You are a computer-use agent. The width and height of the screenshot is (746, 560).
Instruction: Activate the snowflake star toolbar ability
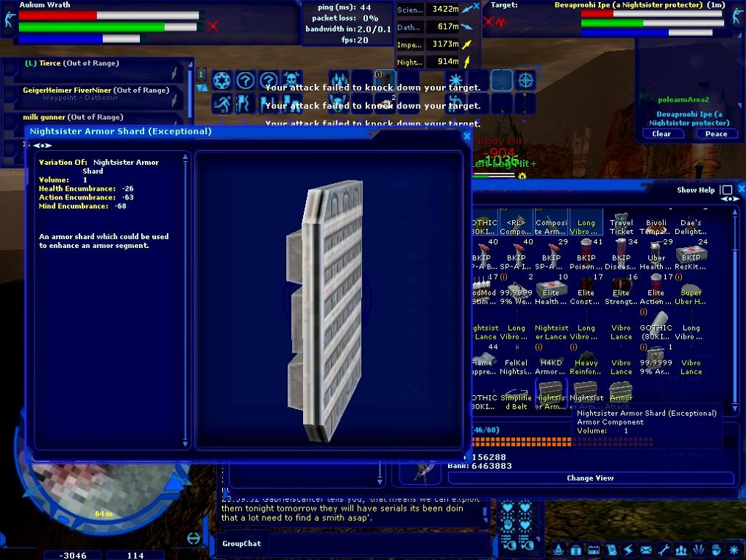(455, 80)
